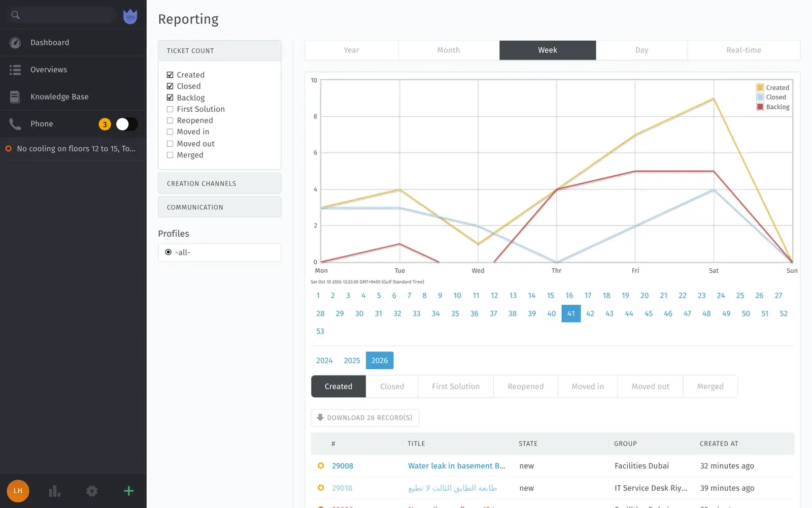Viewport: 812px width, 508px height.
Task: Uncheck the Closed checkbox
Action: click(x=170, y=86)
